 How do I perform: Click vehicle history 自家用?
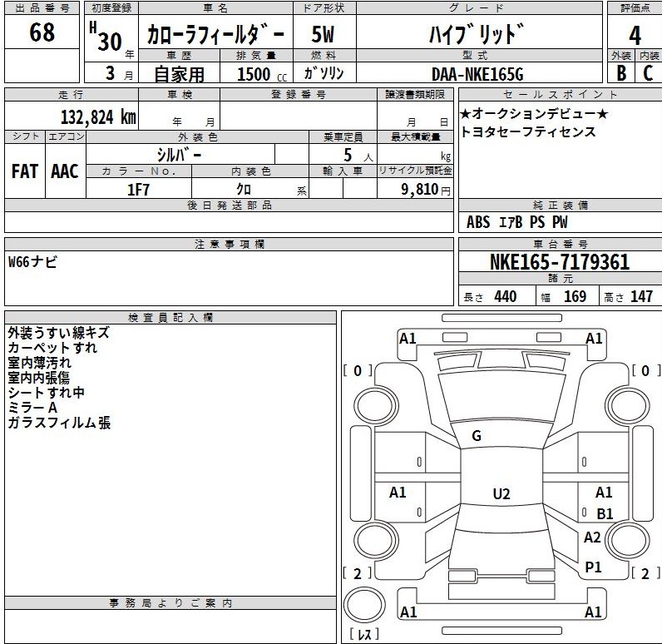(x=179, y=74)
